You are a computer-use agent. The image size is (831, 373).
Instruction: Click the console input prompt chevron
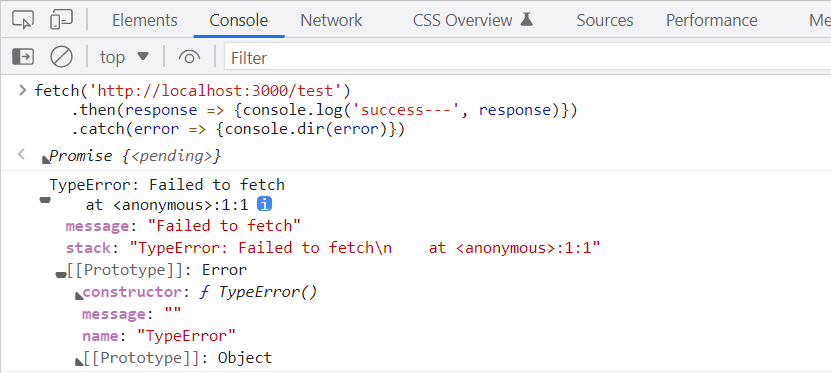tap(22, 90)
